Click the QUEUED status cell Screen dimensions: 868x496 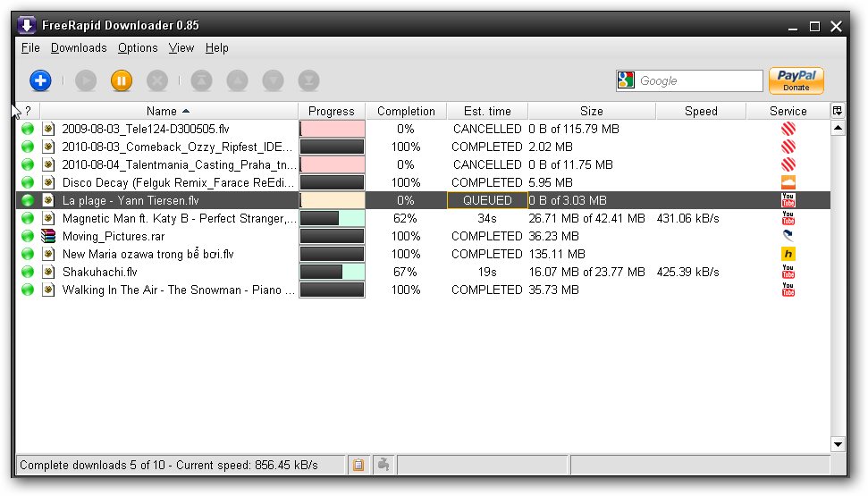click(487, 200)
